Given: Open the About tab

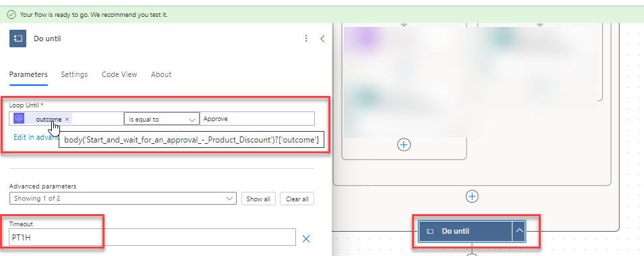Looking at the screenshot, I should pyautogui.click(x=161, y=74).
